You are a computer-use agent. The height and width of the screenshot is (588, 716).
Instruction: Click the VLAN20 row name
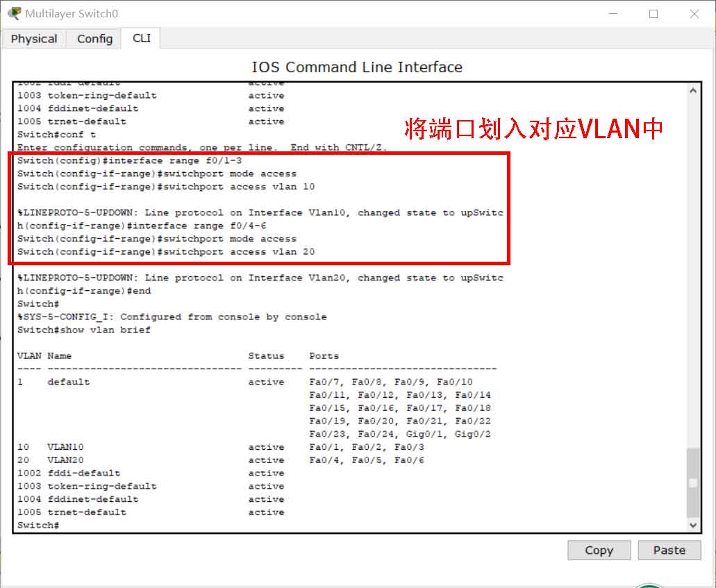coord(65,460)
